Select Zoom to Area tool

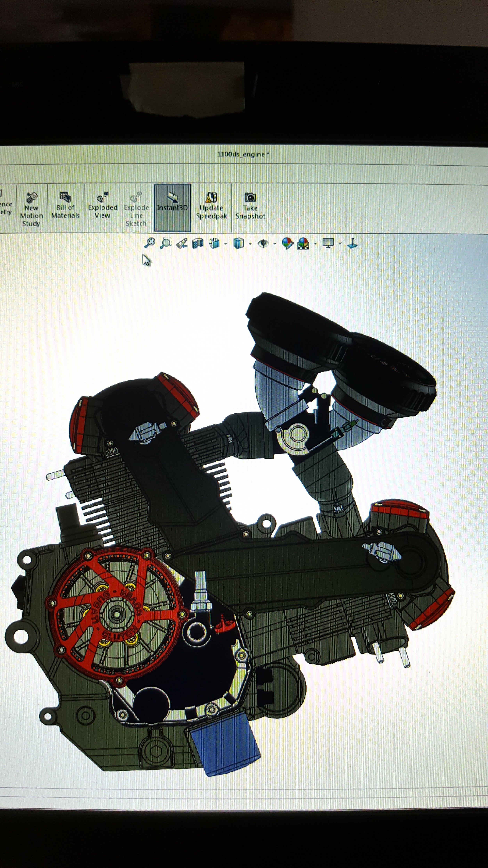(x=166, y=243)
